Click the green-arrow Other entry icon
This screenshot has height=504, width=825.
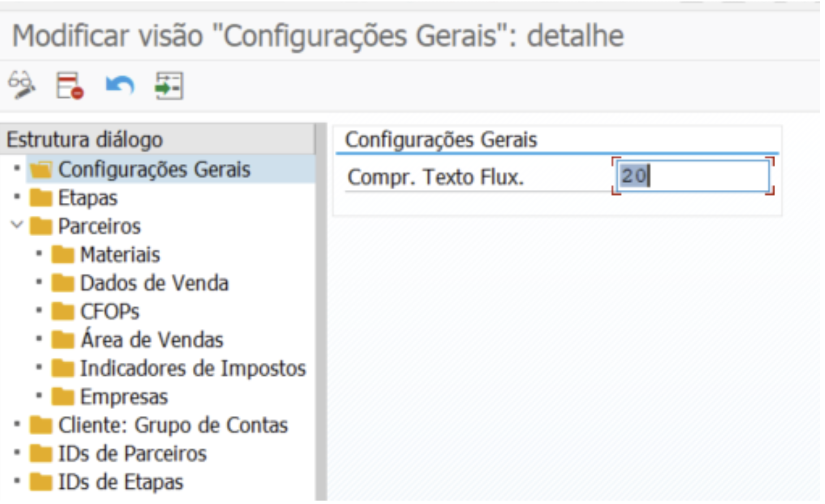pyautogui.click(x=169, y=86)
